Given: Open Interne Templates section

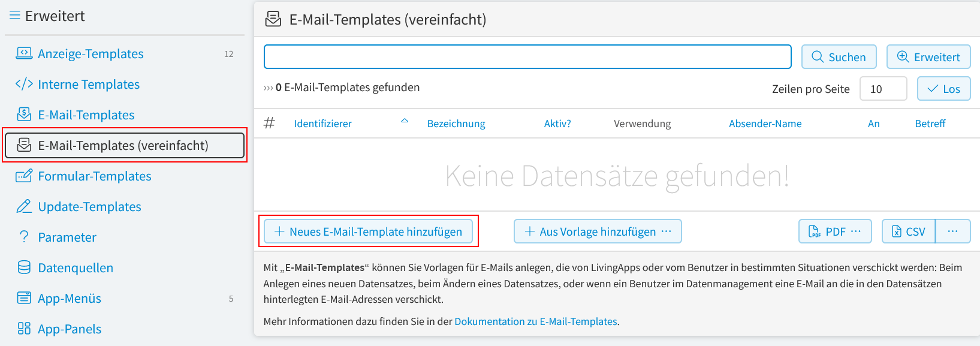Looking at the screenshot, I should (89, 84).
